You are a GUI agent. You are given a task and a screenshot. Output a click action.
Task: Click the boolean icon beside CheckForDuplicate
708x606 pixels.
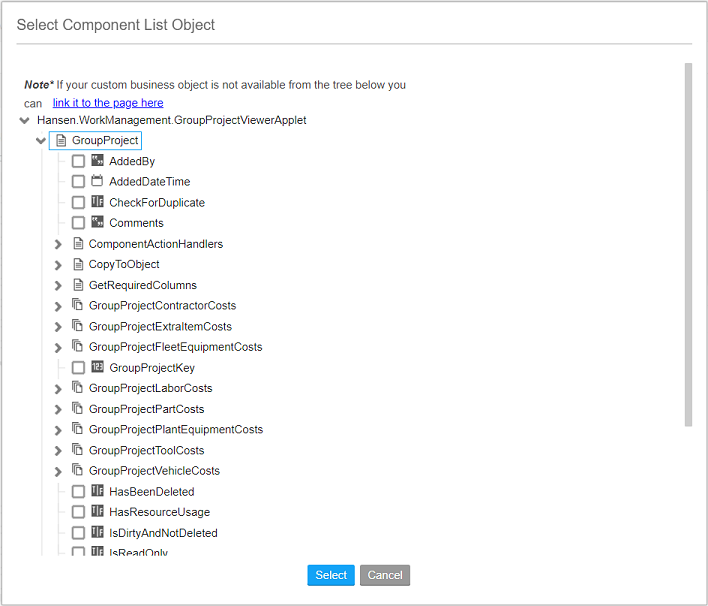(x=97, y=202)
